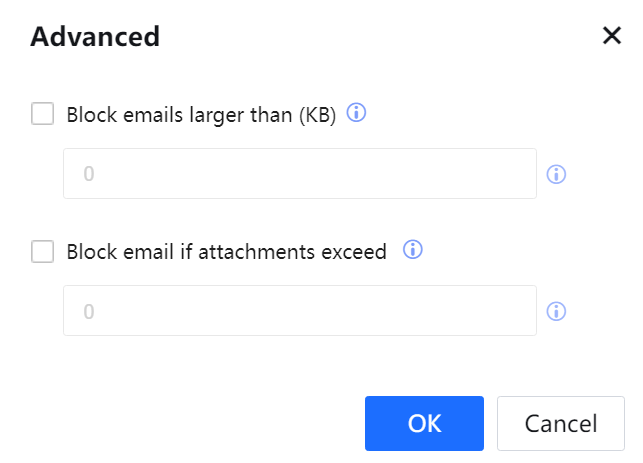The image size is (643, 463).
Task: Focus the attachments exceed limit input field
Action: click(x=300, y=311)
